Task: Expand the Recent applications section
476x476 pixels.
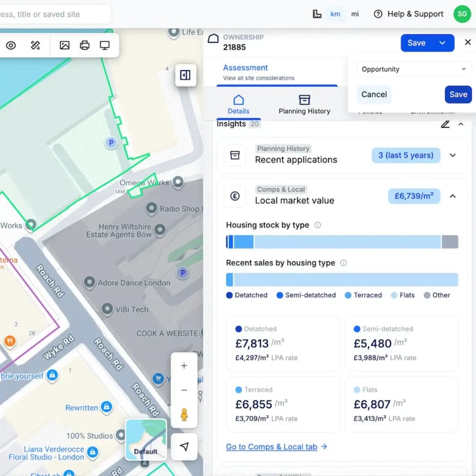Action: (452, 155)
